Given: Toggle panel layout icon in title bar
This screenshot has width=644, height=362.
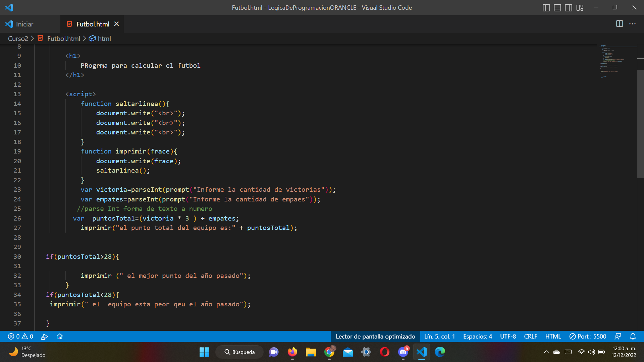Looking at the screenshot, I should [557, 7].
